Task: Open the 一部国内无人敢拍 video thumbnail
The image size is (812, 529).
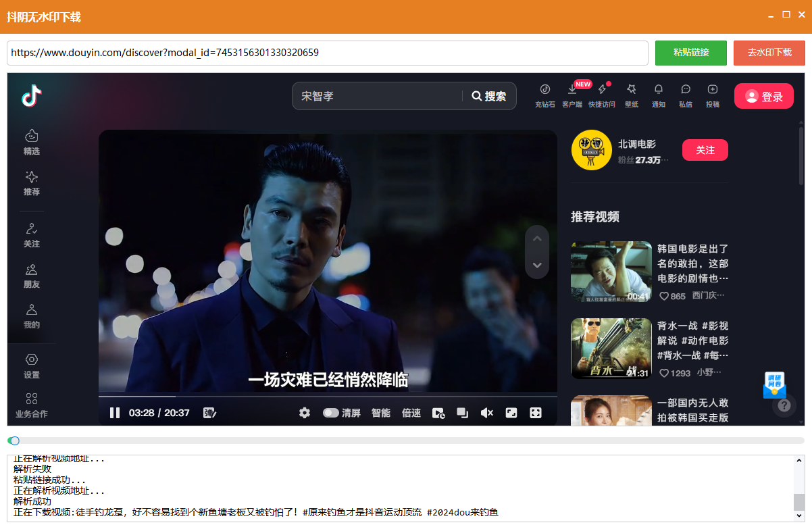Action: pyautogui.click(x=611, y=410)
